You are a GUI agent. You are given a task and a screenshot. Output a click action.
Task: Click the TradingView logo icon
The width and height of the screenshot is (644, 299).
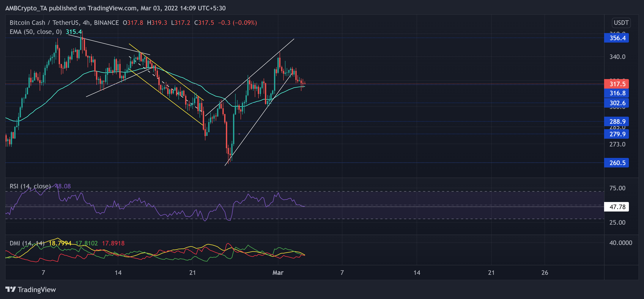click(x=11, y=289)
